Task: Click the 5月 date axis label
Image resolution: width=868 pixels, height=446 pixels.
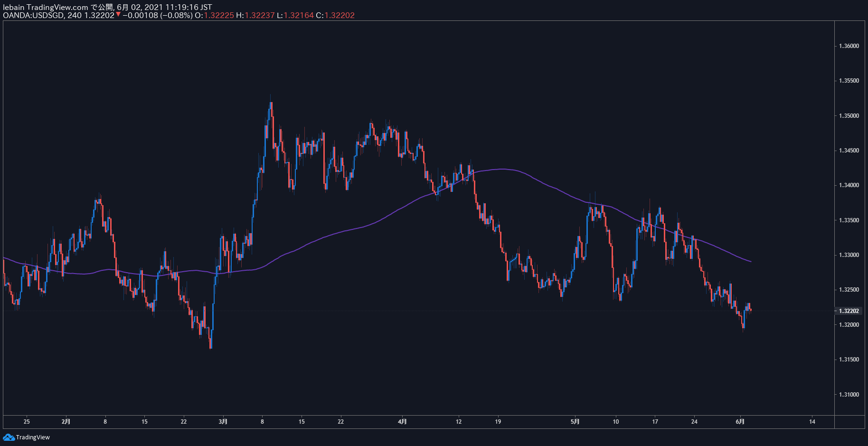Action: click(575, 421)
